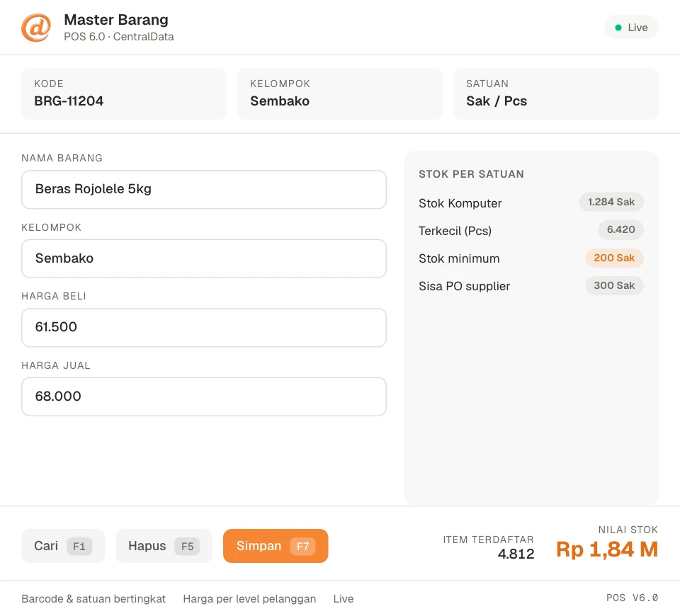Click the 300 Sak PO supplier badge

614,285
